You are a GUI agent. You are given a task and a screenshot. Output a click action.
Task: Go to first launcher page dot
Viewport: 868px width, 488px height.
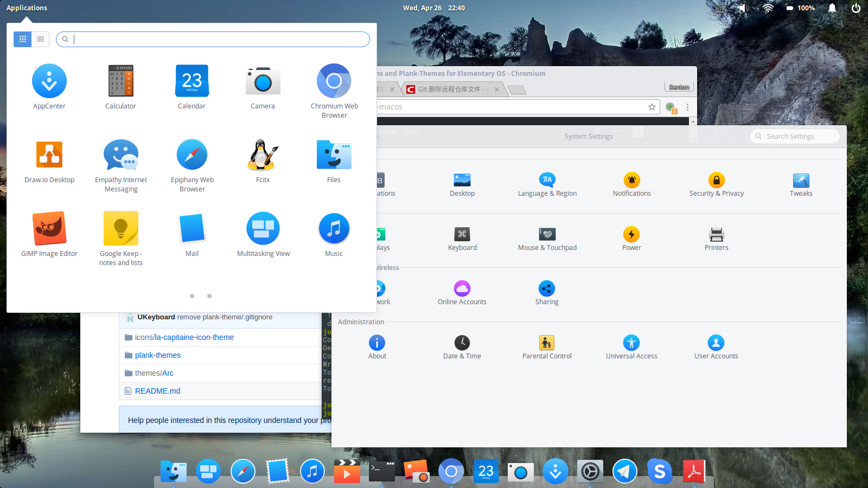[192, 296]
